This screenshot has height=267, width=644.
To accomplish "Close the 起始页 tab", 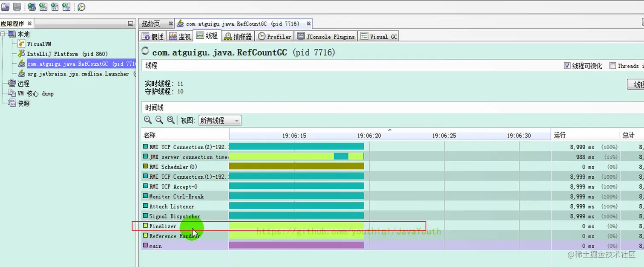I will click(x=171, y=23).
